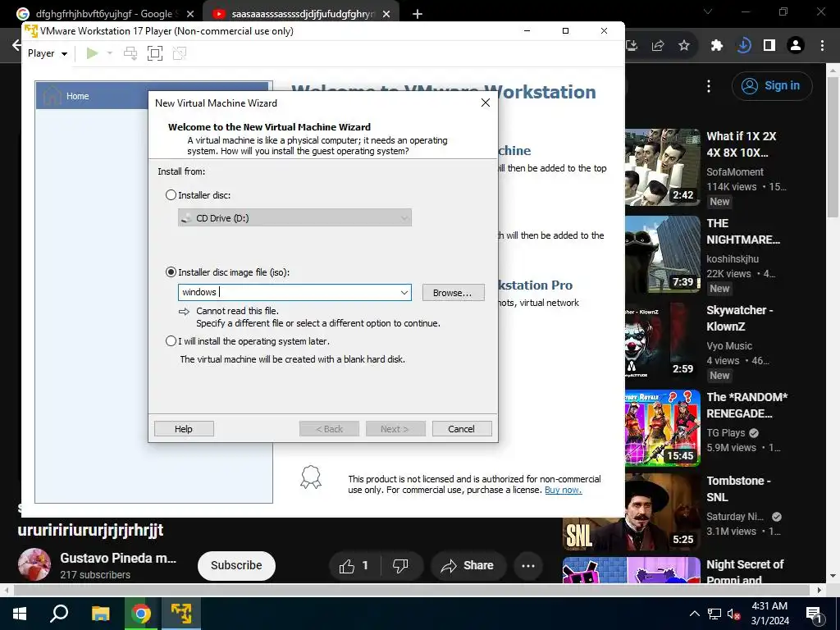
Task: Close the Google search browser tab
Action: coord(190,14)
